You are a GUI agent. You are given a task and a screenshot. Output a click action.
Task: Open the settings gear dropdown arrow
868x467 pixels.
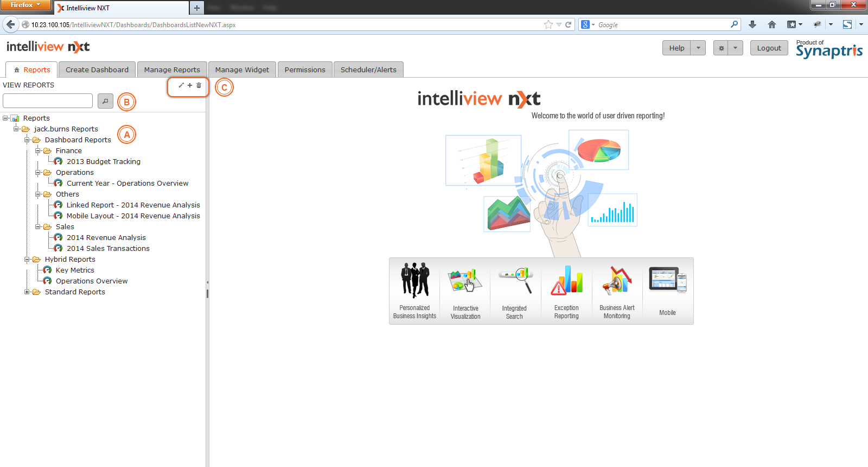(x=735, y=48)
